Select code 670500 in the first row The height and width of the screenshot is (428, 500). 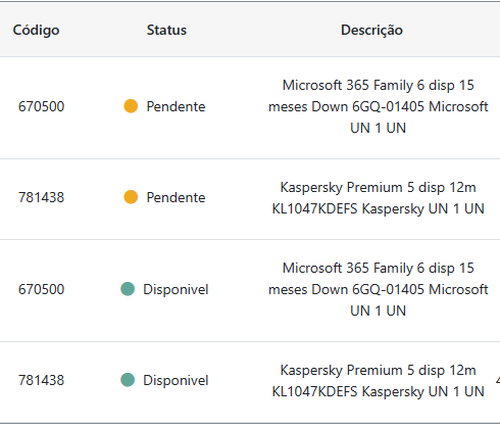41,107
